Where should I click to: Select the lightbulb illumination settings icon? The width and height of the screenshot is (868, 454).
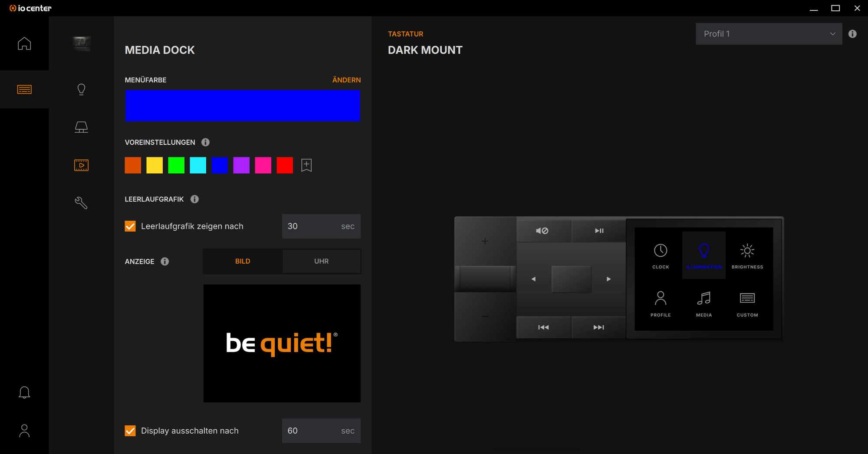[81, 89]
